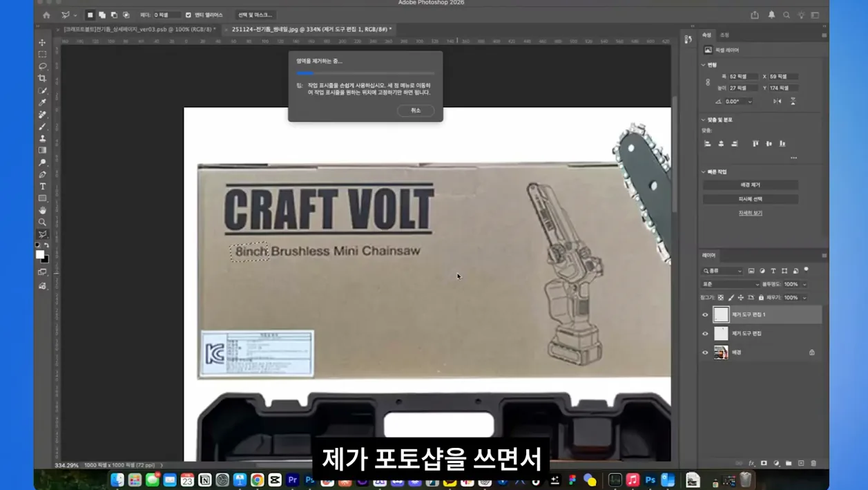Open the Share icon in top bar

(x=755, y=15)
